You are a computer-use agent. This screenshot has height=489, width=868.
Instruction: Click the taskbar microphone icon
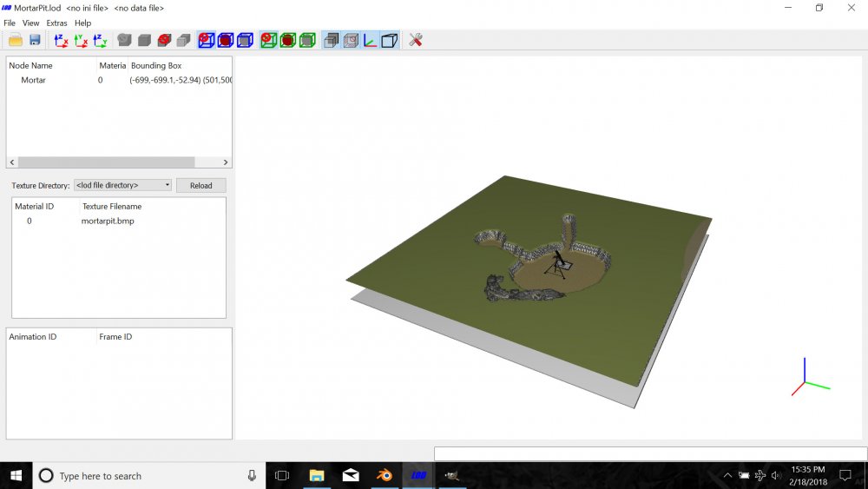pyautogui.click(x=252, y=475)
